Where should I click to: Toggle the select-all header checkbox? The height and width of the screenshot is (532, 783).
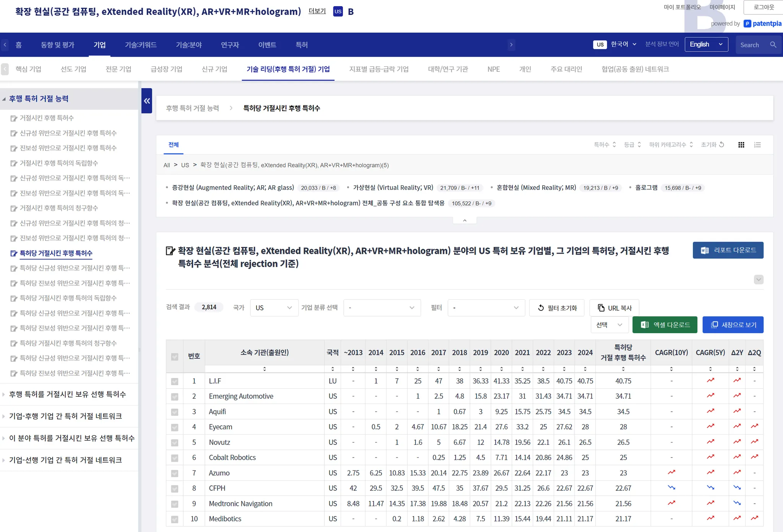[x=175, y=357]
